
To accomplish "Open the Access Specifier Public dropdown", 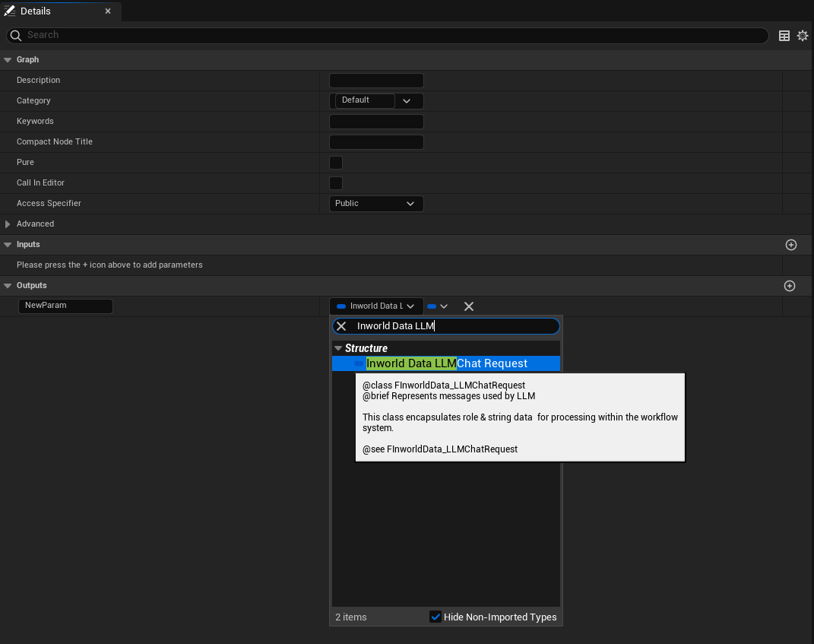I will [x=376, y=204].
